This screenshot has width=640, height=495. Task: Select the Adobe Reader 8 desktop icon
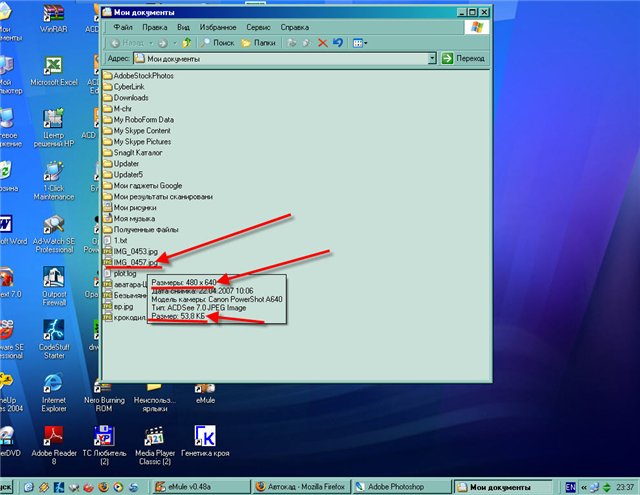pyautogui.click(x=53, y=438)
